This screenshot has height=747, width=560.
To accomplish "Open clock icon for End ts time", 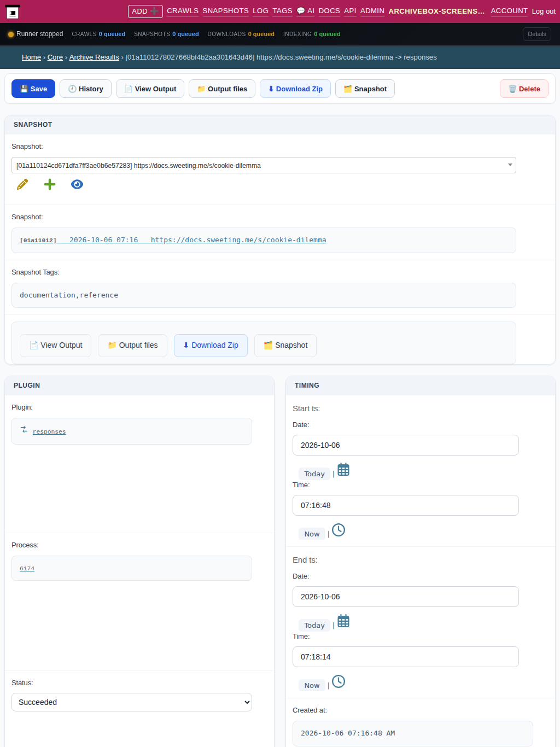I will pos(339,681).
